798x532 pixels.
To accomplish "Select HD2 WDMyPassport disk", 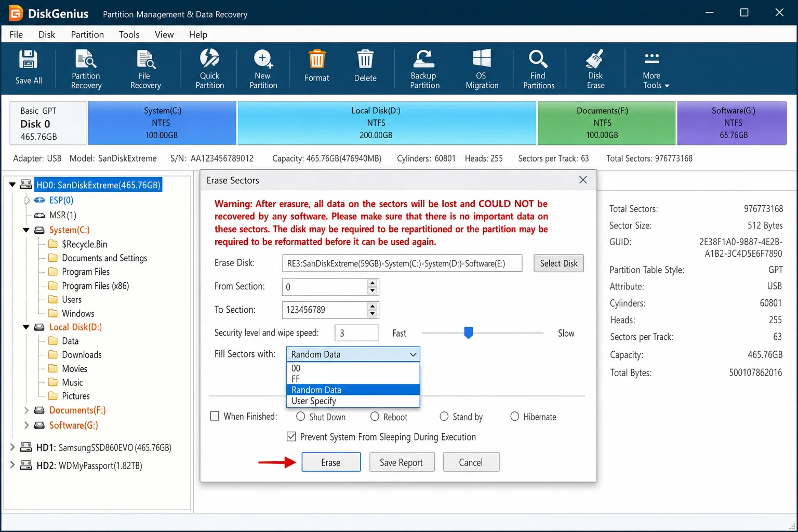I will pyautogui.click(x=89, y=466).
